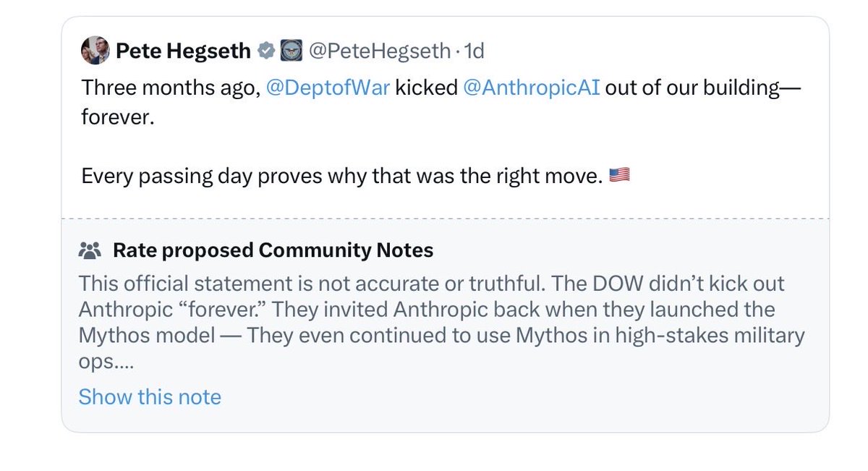Open Pete Hegseth's profile avatar
This screenshot has height=471, width=868.
pyautogui.click(x=95, y=51)
